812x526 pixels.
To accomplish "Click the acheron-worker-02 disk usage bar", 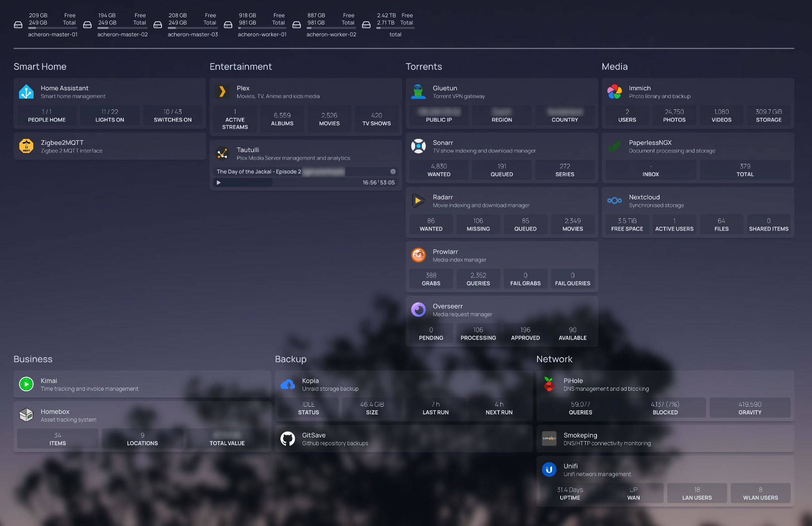I will [331, 28].
